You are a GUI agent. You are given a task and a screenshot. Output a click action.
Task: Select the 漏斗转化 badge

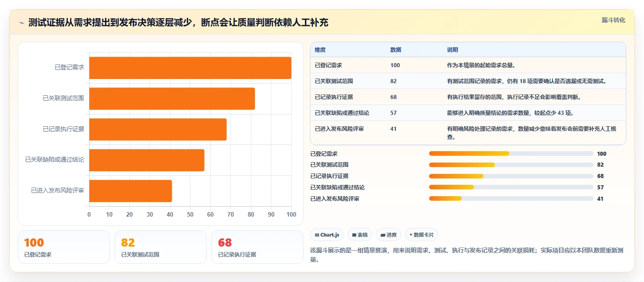click(x=614, y=20)
